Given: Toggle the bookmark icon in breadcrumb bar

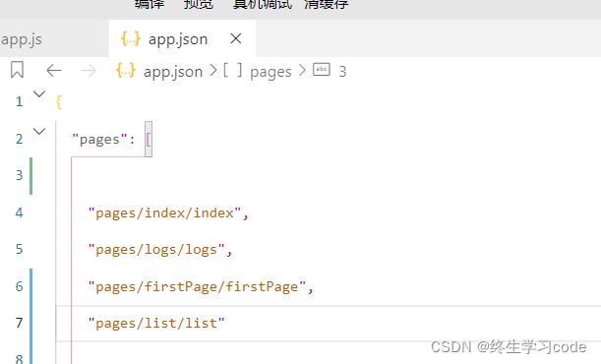Looking at the screenshot, I should 17,70.
